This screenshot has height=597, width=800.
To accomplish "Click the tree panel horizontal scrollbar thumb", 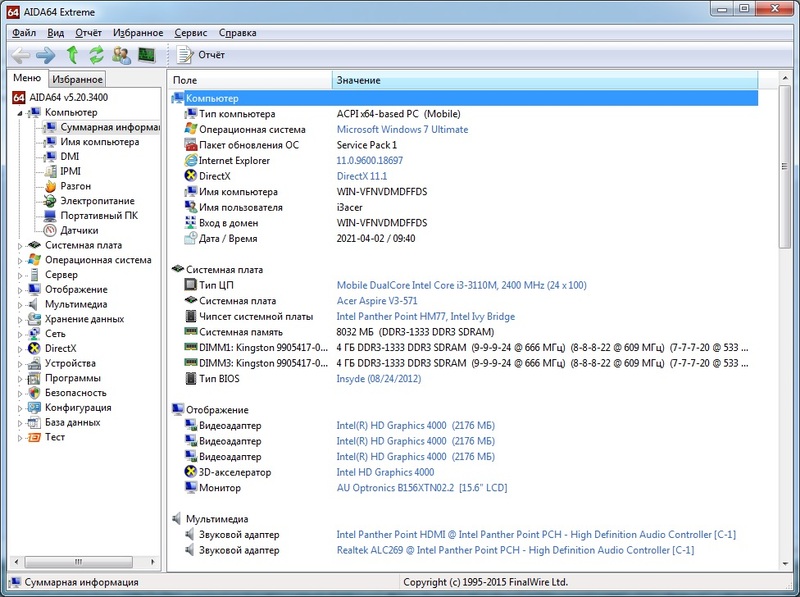I will pos(78,562).
